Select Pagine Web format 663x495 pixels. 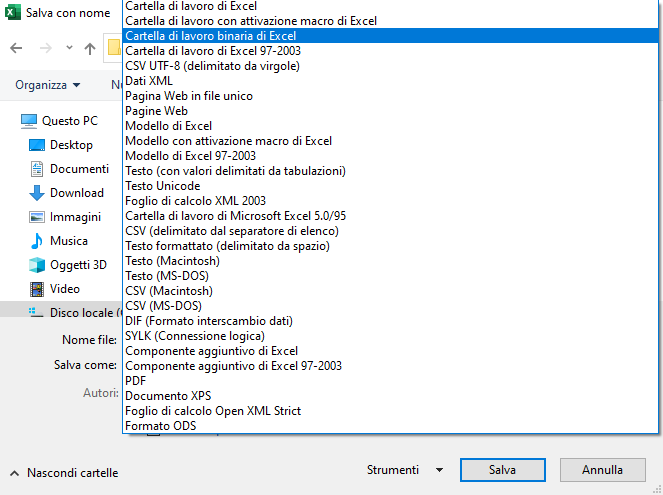point(390,111)
